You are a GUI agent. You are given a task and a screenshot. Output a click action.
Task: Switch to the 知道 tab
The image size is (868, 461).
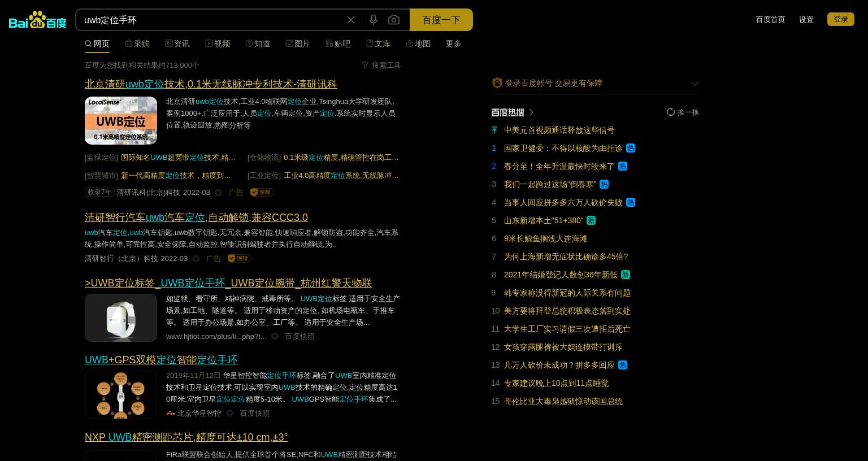pyautogui.click(x=258, y=44)
